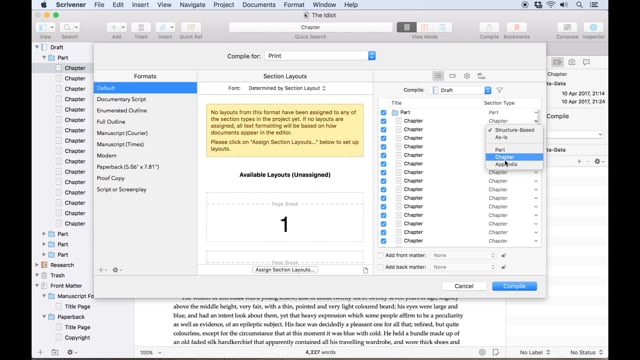Image resolution: width=640 pixels, height=360 pixels.
Task: Click the page break layout preview showing 1
Action: 285,217
